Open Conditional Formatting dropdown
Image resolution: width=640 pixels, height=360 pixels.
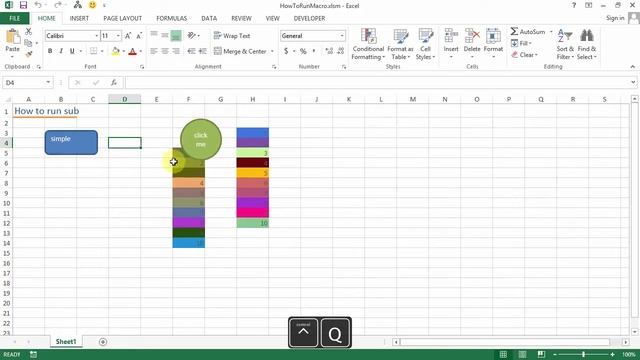click(368, 45)
